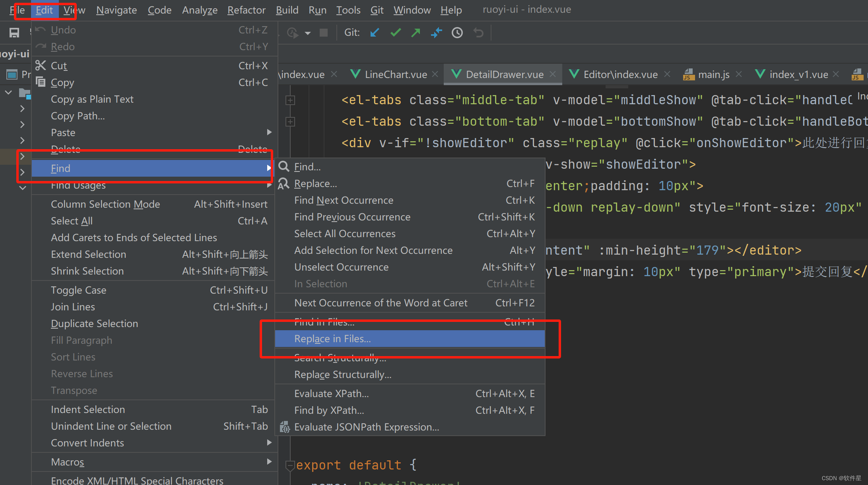Click the Git commit checkmark icon

395,33
